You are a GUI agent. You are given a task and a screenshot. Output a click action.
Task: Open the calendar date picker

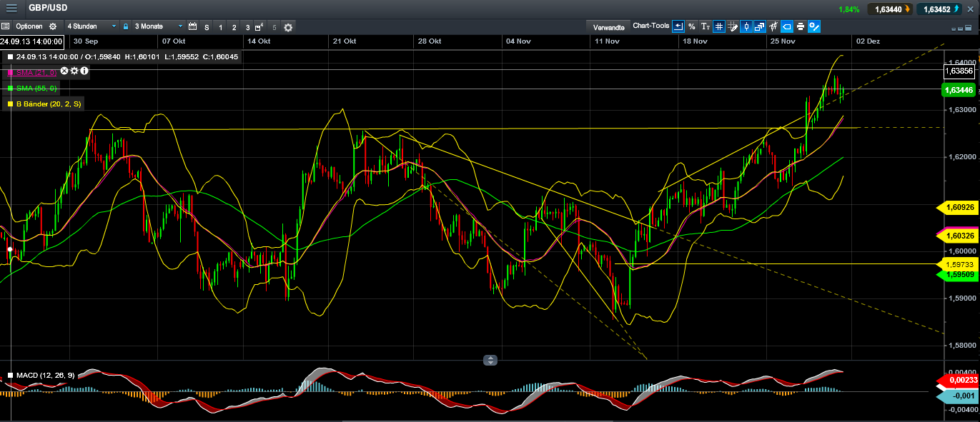tap(192, 26)
